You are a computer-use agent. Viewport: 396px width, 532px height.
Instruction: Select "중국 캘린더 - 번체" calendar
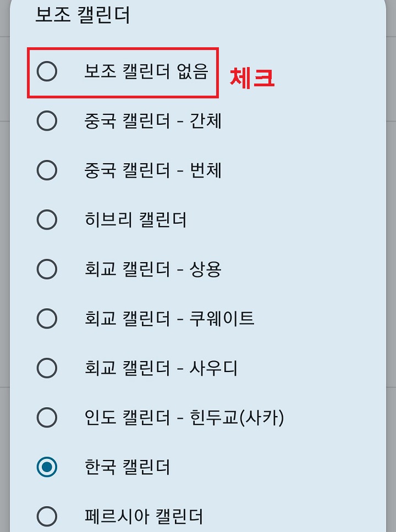click(x=46, y=171)
